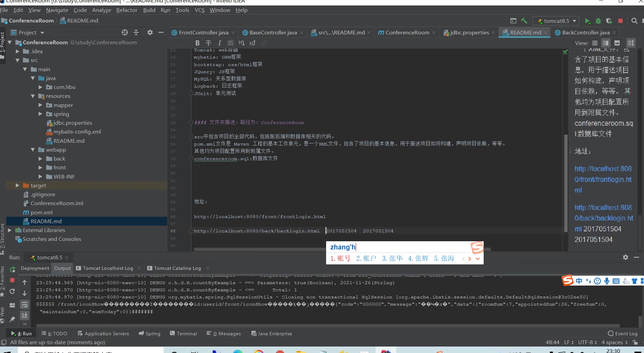Click the Sogou emoji smiley icon
Image resolution: width=644 pixels, height=353 pixels.
click(597, 281)
